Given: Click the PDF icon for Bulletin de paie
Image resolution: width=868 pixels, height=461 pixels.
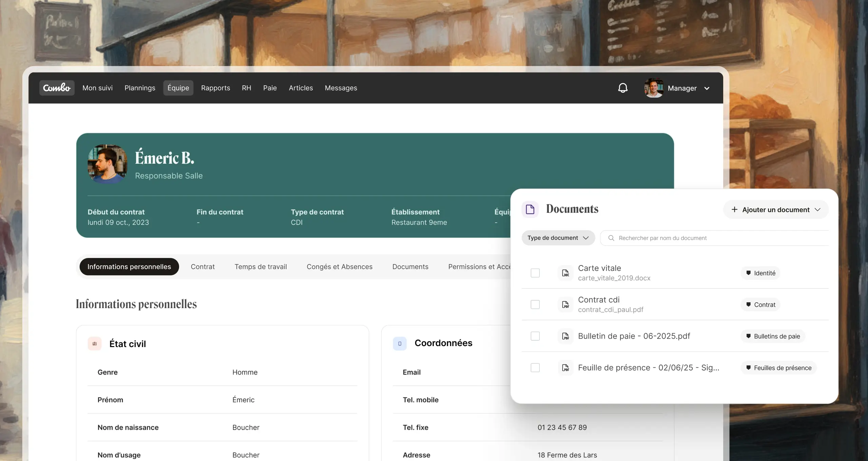Looking at the screenshot, I should point(565,336).
